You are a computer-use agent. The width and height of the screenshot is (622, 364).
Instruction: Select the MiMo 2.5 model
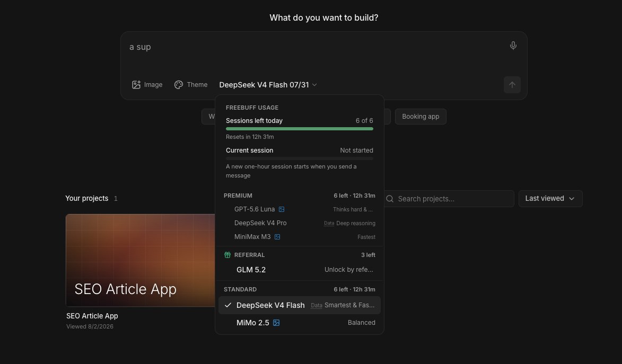click(x=300, y=323)
